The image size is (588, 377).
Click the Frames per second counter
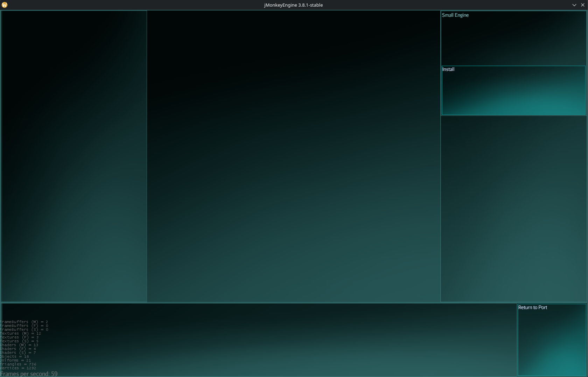[29, 374]
